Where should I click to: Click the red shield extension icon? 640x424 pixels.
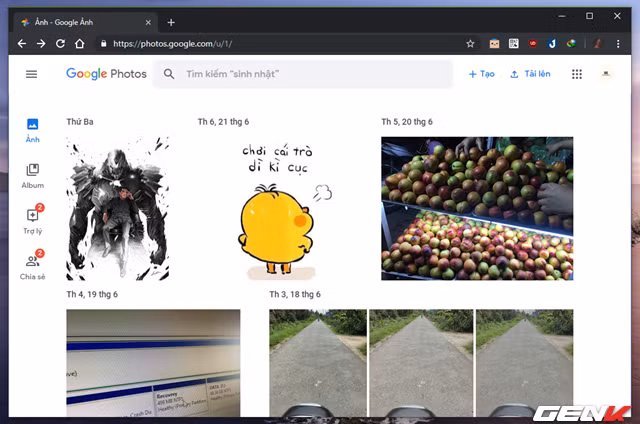[533, 44]
